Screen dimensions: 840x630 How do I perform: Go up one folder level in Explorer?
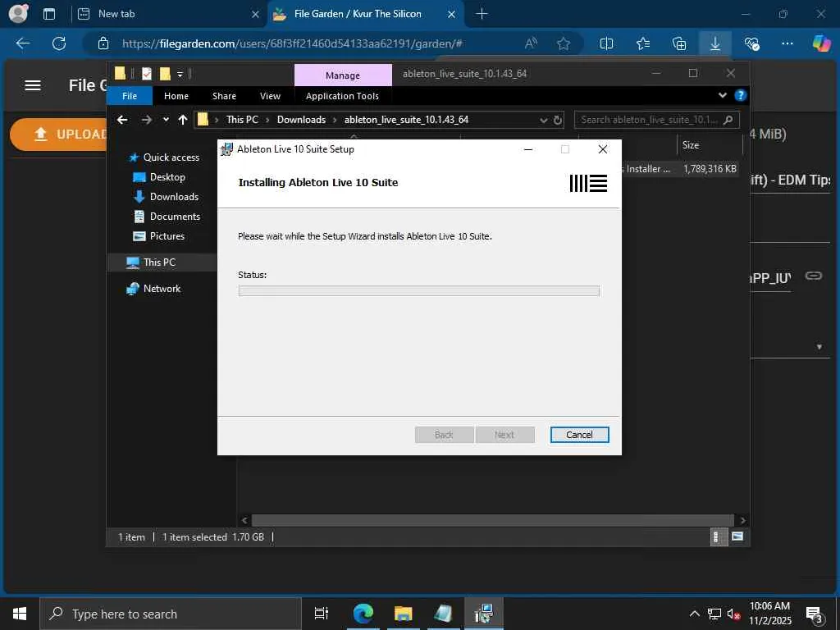(x=183, y=120)
